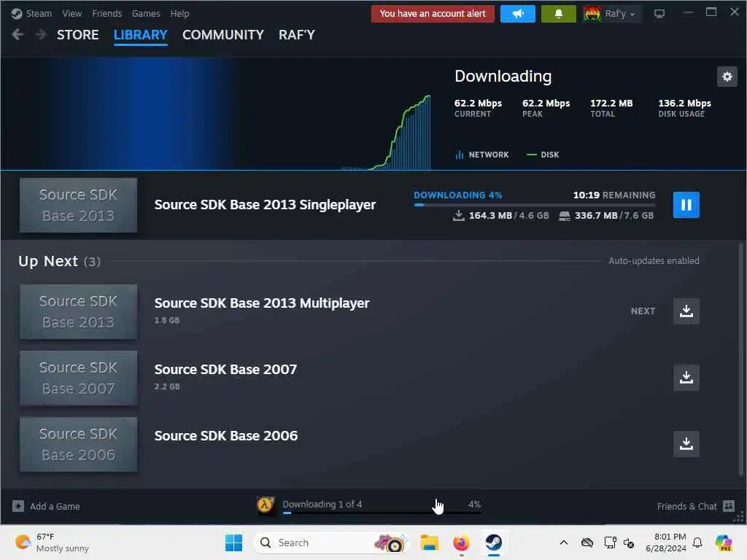The height and width of the screenshot is (560, 747).
Task: Click 172.2 MB TOTAL stat
Action: [611, 108]
